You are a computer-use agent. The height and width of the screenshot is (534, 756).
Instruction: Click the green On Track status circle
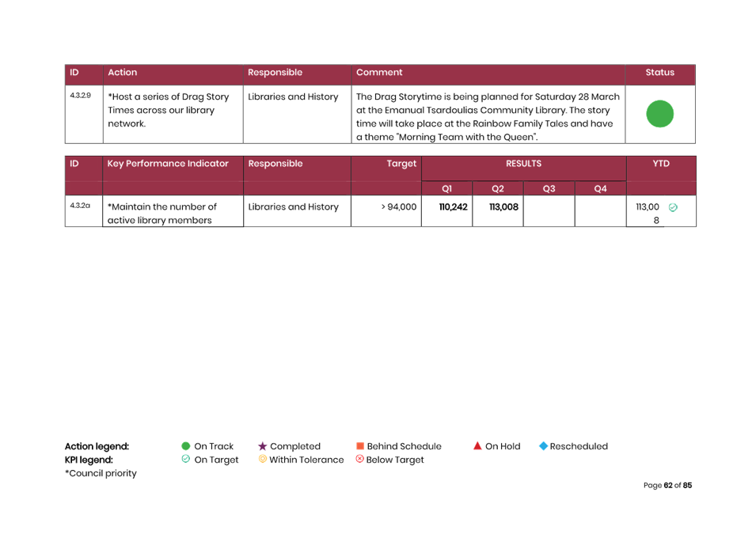[x=659, y=114]
